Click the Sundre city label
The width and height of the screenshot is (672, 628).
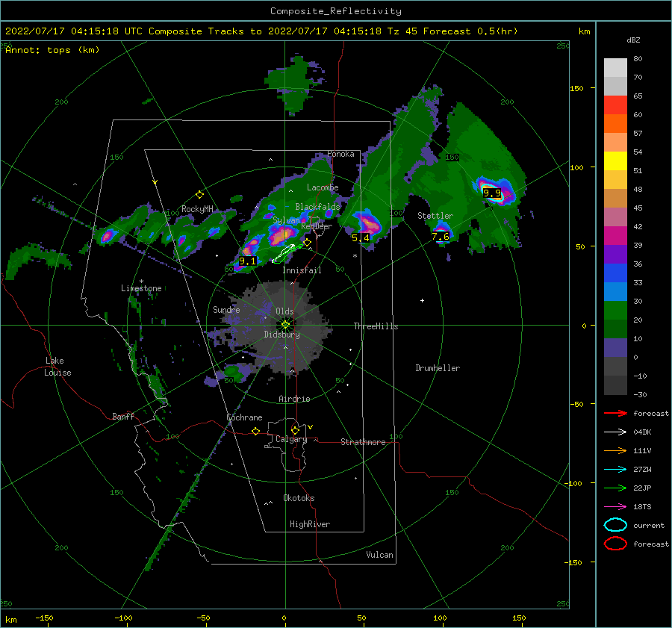[226, 309]
